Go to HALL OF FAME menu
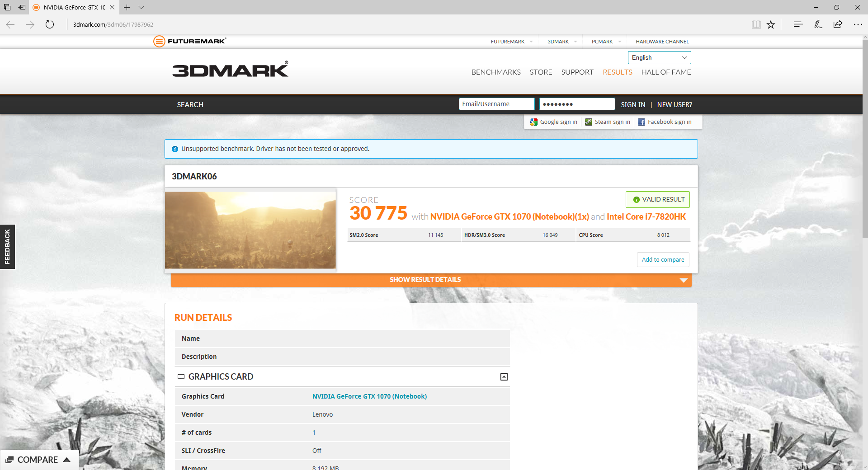868x470 pixels. coord(666,72)
